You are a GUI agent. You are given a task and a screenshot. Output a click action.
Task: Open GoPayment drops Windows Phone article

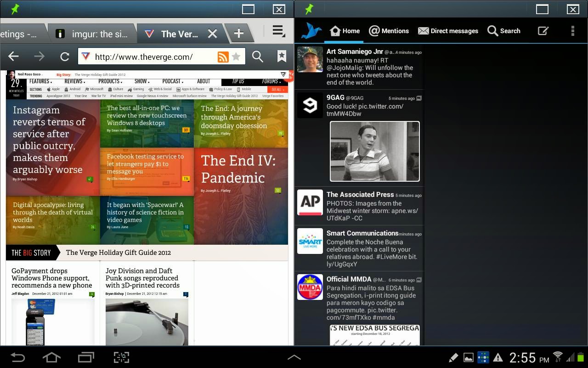[52, 278]
